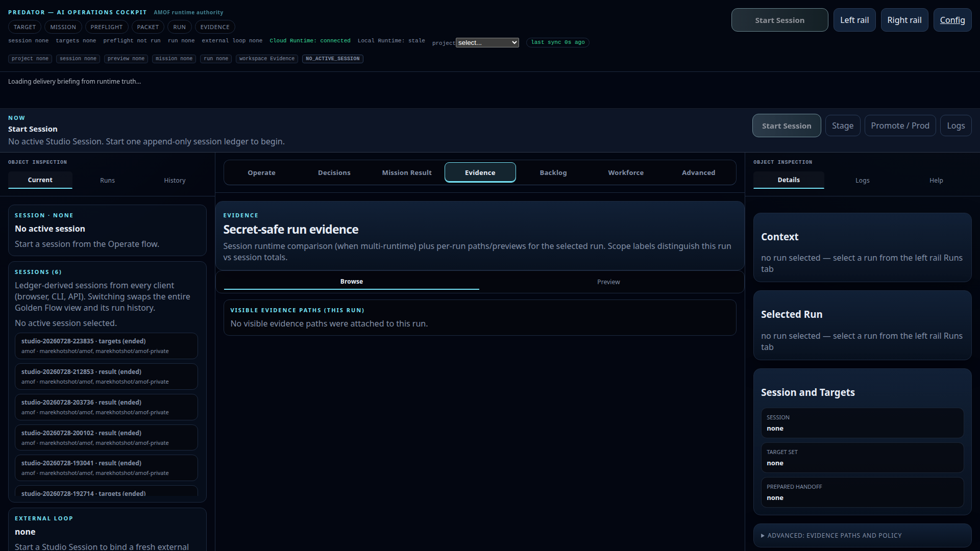Click the PREPARED HANDOFF none field card
This screenshot has height=551, width=980.
(862, 492)
